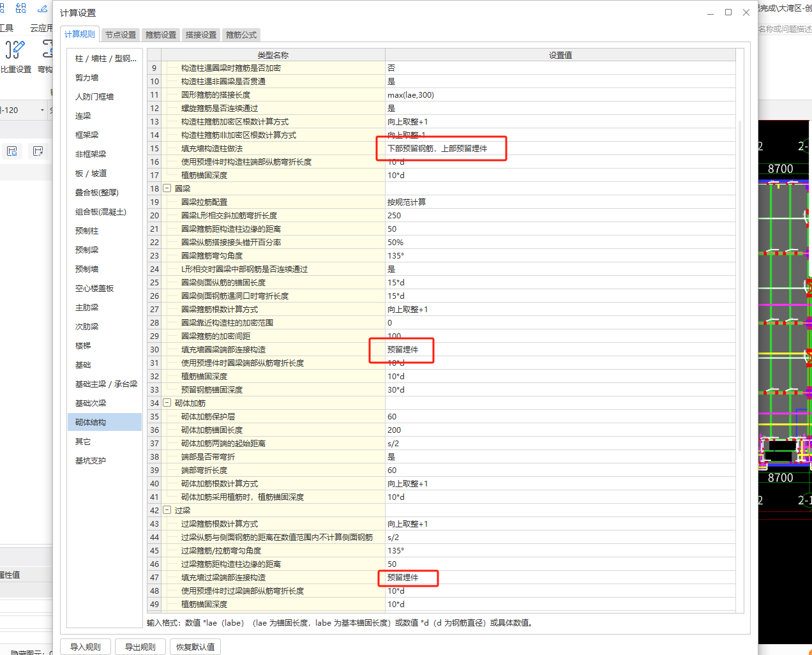Click the 比重设置 ruler icon
The height and width of the screenshot is (655, 812).
point(15,49)
